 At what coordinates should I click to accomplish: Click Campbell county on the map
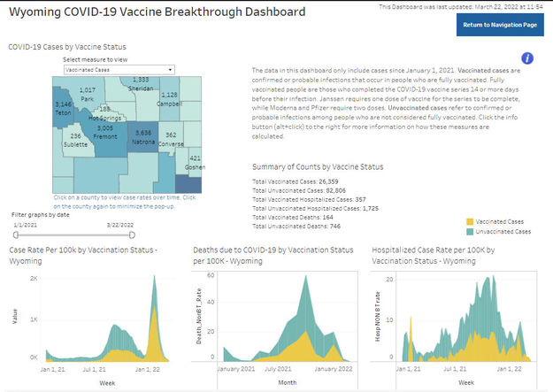pos(169,99)
